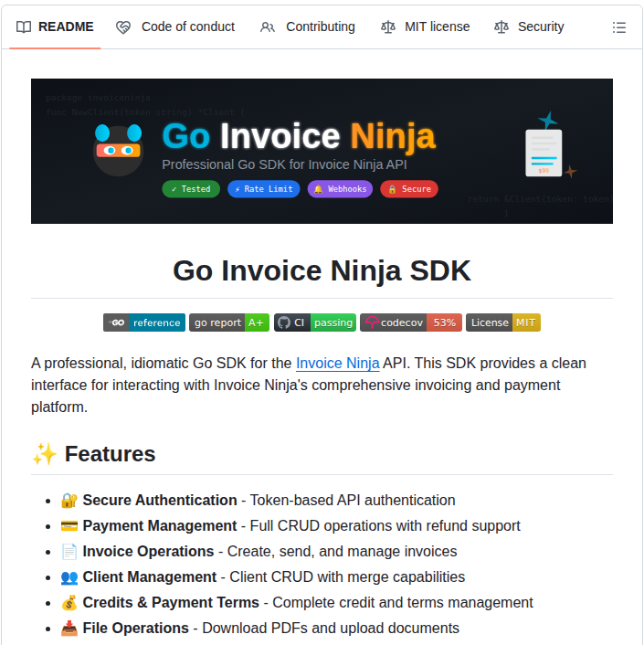The height and width of the screenshot is (645, 644).
Task: Click the red Secure pill
Action: pos(409,189)
